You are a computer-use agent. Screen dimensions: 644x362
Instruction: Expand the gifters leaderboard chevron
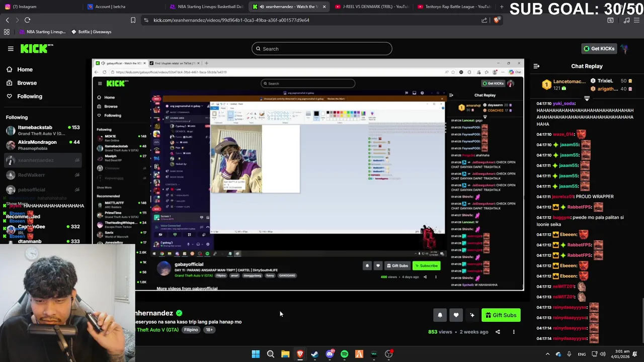click(587, 99)
